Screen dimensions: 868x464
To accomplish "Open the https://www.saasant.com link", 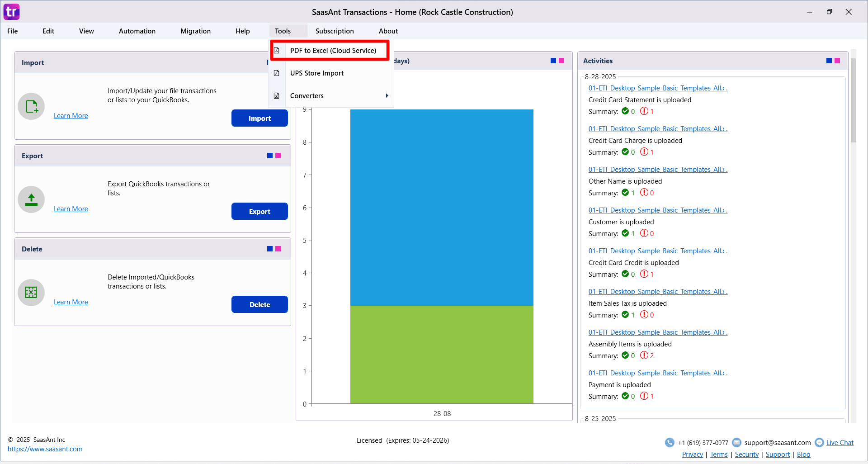I will 45,449.
